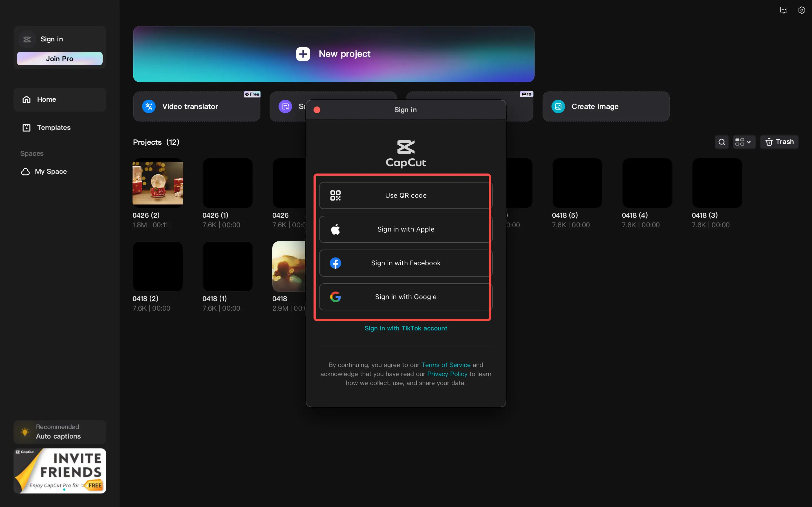The image size is (812, 507).
Task: Click the Facebook sign-in icon
Action: click(x=336, y=263)
